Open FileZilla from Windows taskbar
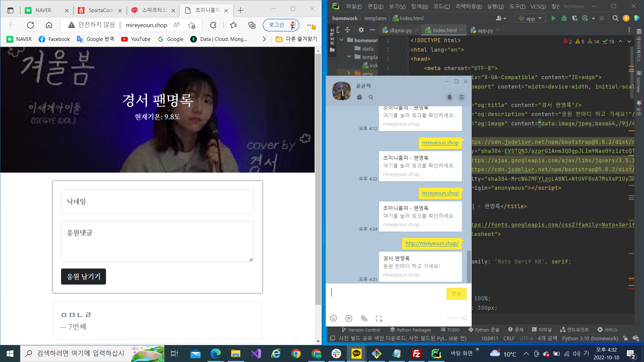Image resolution: width=644 pixels, height=362 pixels. [x=416, y=354]
